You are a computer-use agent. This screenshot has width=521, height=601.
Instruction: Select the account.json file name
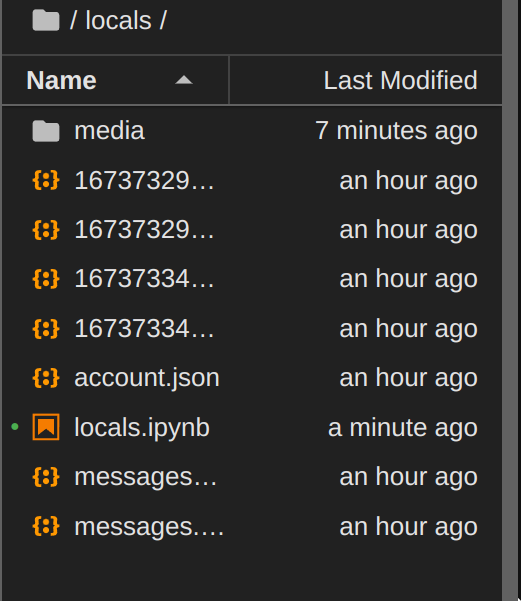pos(147,378)
